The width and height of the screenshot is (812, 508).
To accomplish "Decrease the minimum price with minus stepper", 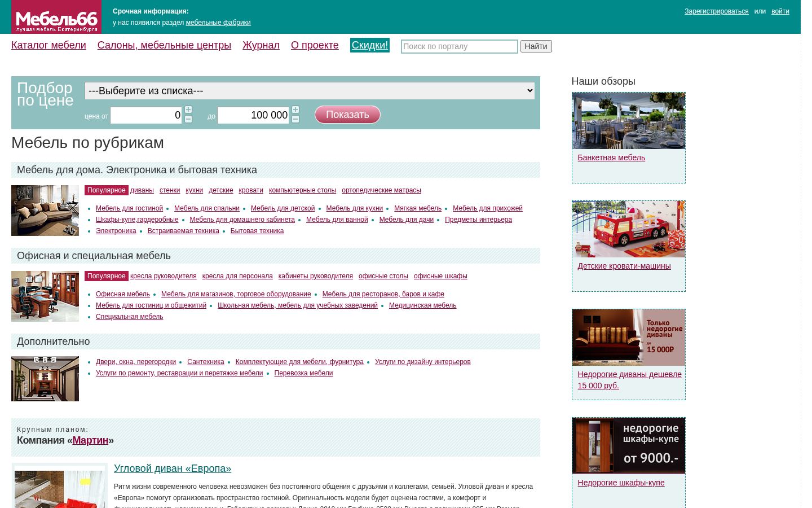I will pos(188,119).
